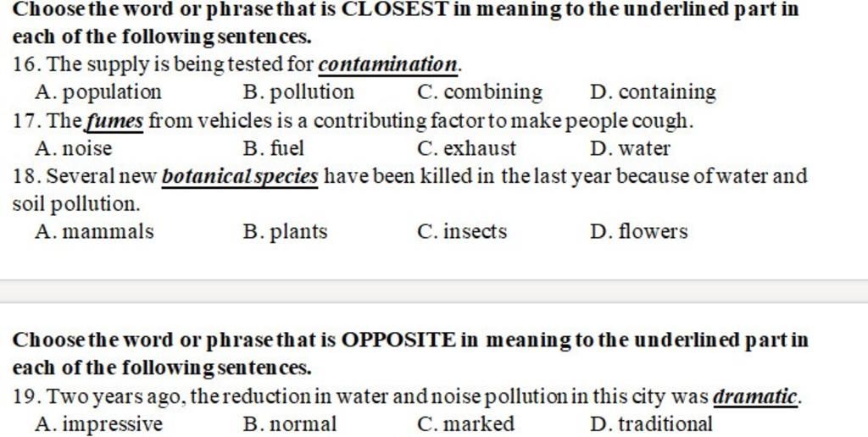Click the underlined phrase botanical species
The width and height of the screenshot is (868, 437).
[240, 176]
